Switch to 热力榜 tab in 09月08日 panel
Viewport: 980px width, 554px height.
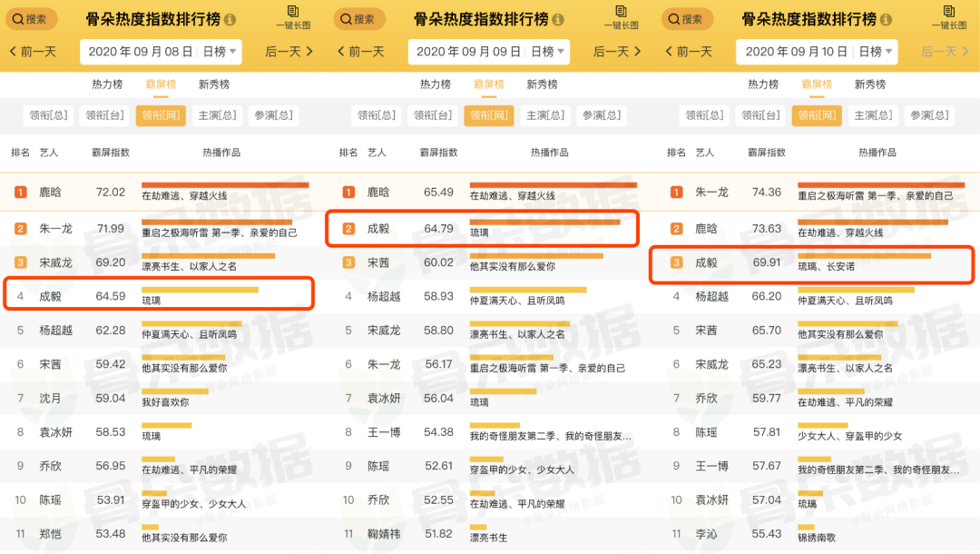(107, 84)
